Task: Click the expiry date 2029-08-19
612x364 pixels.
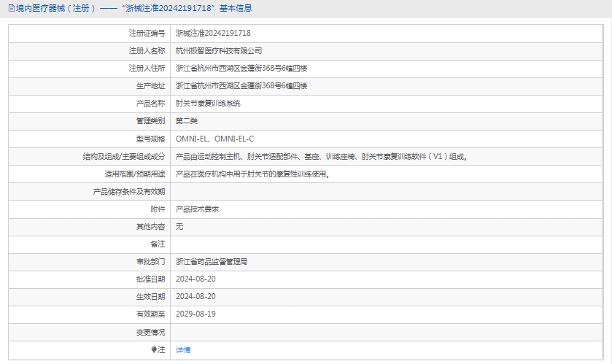Action: pyautogui.click(x=195, y=314)
